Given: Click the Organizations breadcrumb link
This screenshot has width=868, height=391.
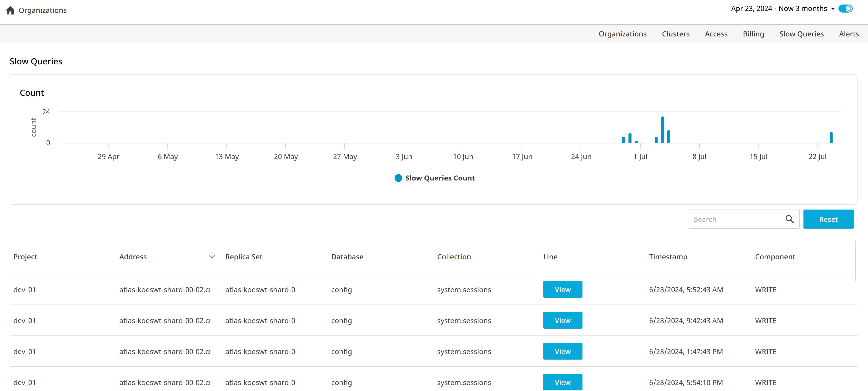Looking at the screenshot, I should pos(42,10).
